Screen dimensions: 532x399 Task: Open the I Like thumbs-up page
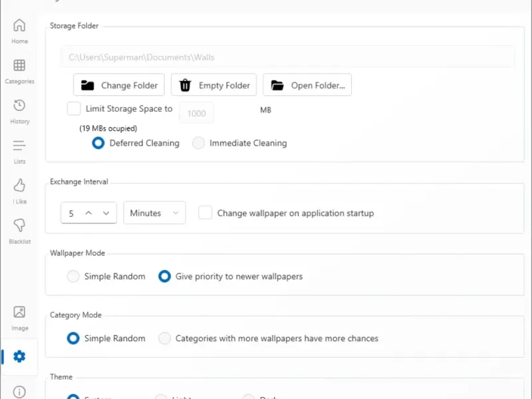19,190
